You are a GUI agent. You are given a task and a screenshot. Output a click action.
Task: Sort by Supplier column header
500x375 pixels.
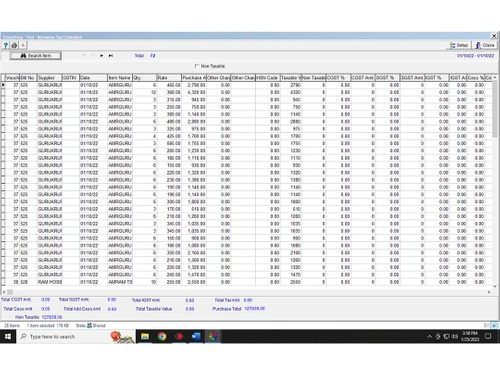coord(49,78)
